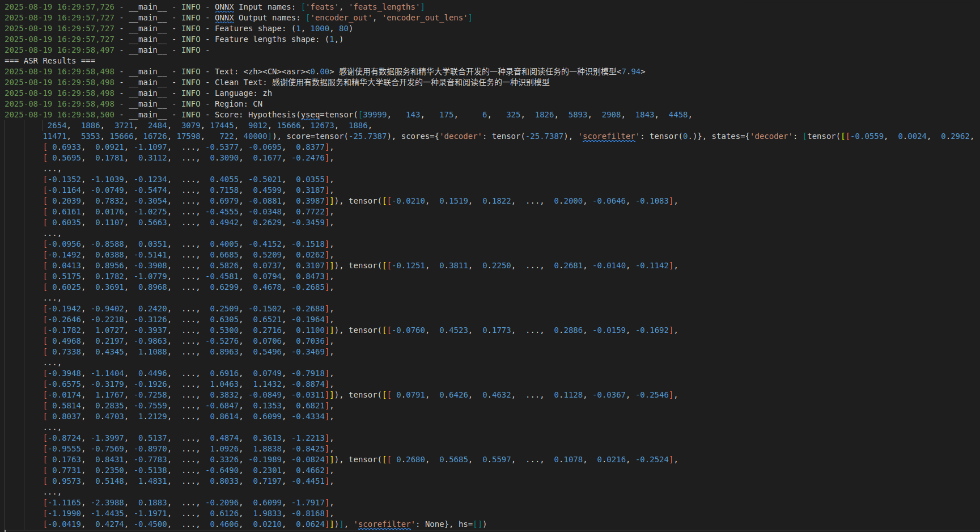Image resolution: width=980 pixels, height=532 pixels.
Task: Click the 'tensor([[-0.0760,' text
Action: coord(389,330)
